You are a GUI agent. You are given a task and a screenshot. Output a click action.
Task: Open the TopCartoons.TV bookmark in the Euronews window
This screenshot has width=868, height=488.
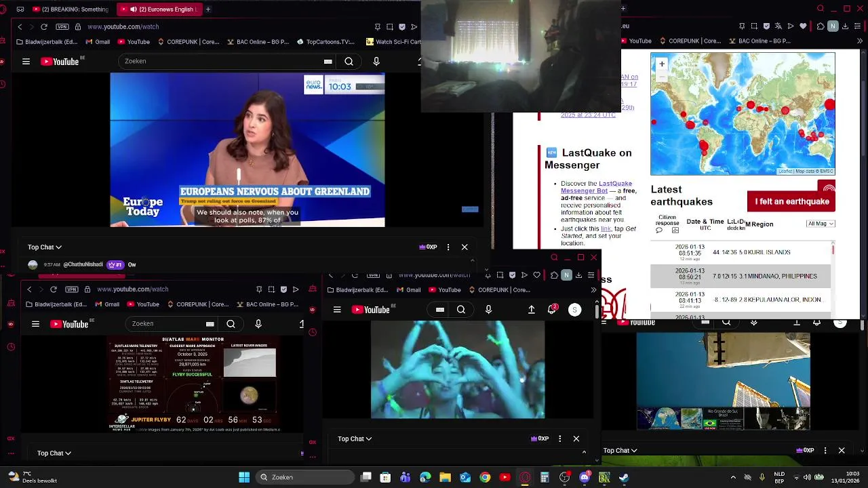pyautogui.click(x=325, y=41)
